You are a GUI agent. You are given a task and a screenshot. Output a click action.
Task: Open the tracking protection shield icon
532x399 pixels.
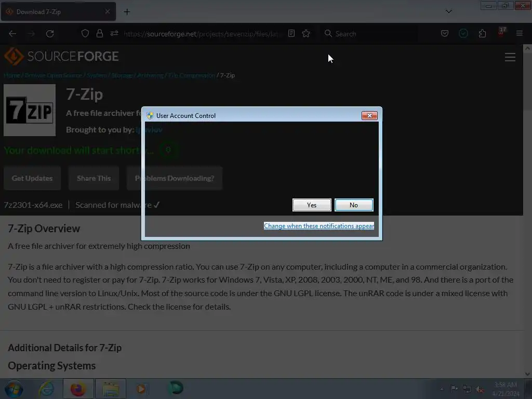pyautogui.click(x=85, y=33)
